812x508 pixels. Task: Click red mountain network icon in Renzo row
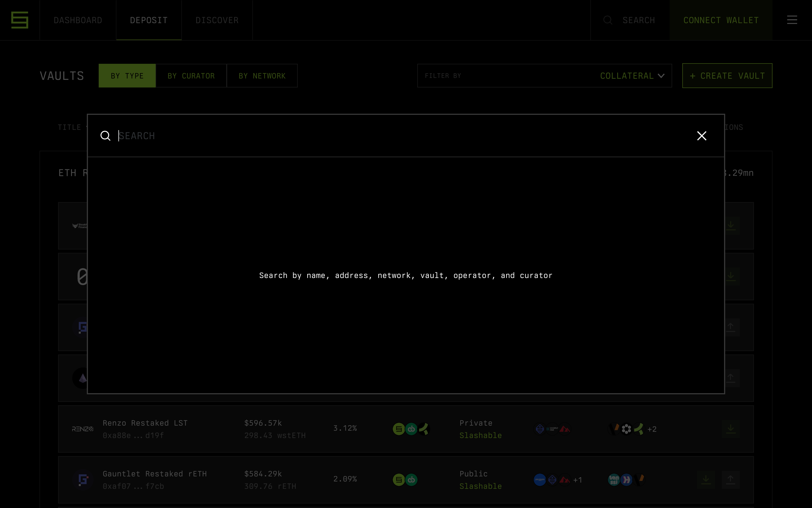(565, 429)
